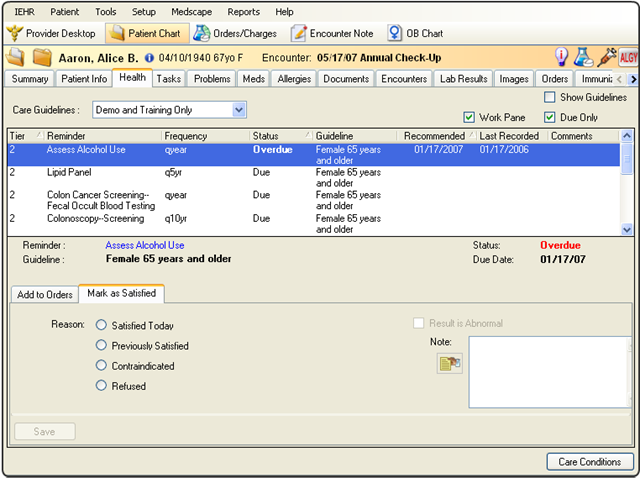The height and width of the screenshot is (478, 640).
Task: Select the Colonoscopy--Screening reminder row
Action: (313, 224)
